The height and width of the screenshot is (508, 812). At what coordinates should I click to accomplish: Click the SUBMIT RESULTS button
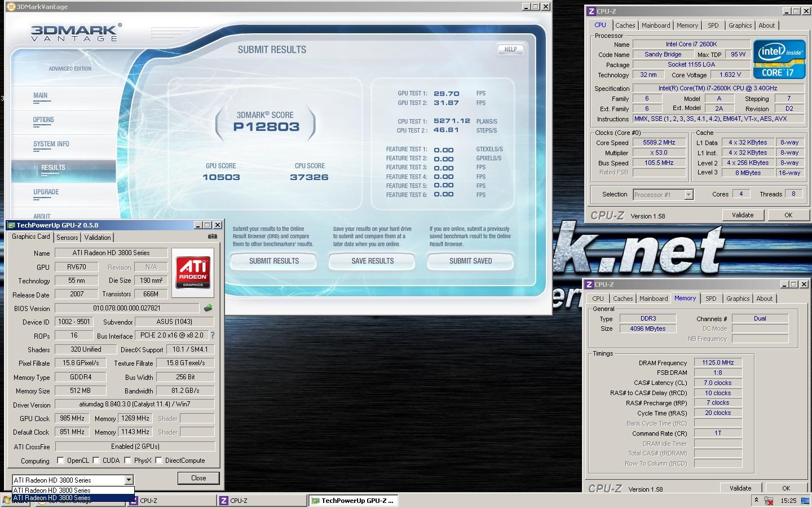(x=274, y=261)
